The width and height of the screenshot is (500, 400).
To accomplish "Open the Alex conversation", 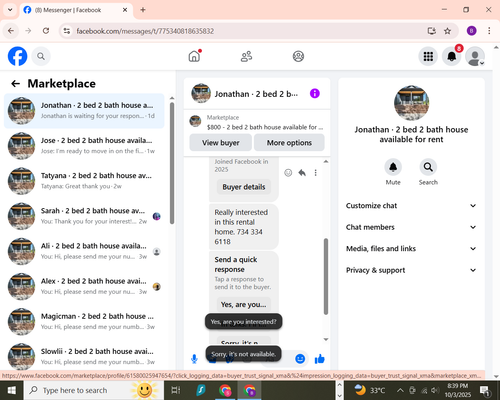I will (84, 286).
